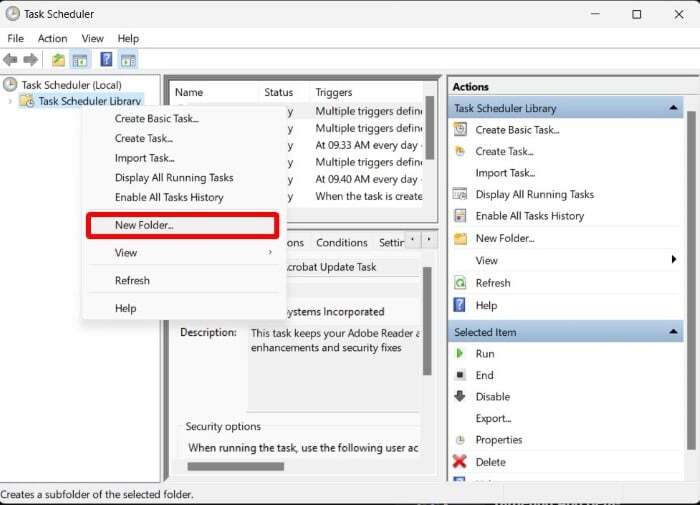Viewport: 700px width, 505px height.
Task: Click the Actions pane vertical scrollbar
Action: point(691,280)
